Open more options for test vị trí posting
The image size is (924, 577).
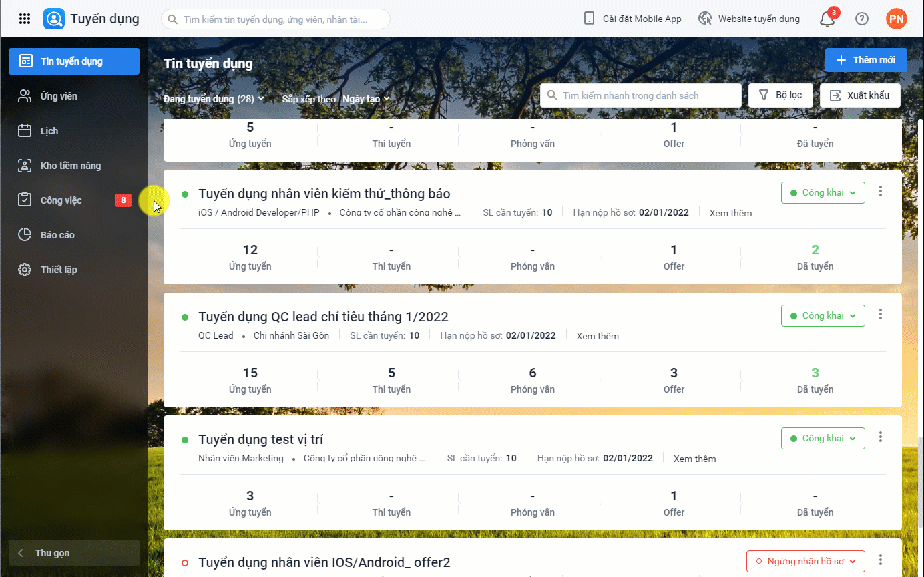tap(881, 437)
